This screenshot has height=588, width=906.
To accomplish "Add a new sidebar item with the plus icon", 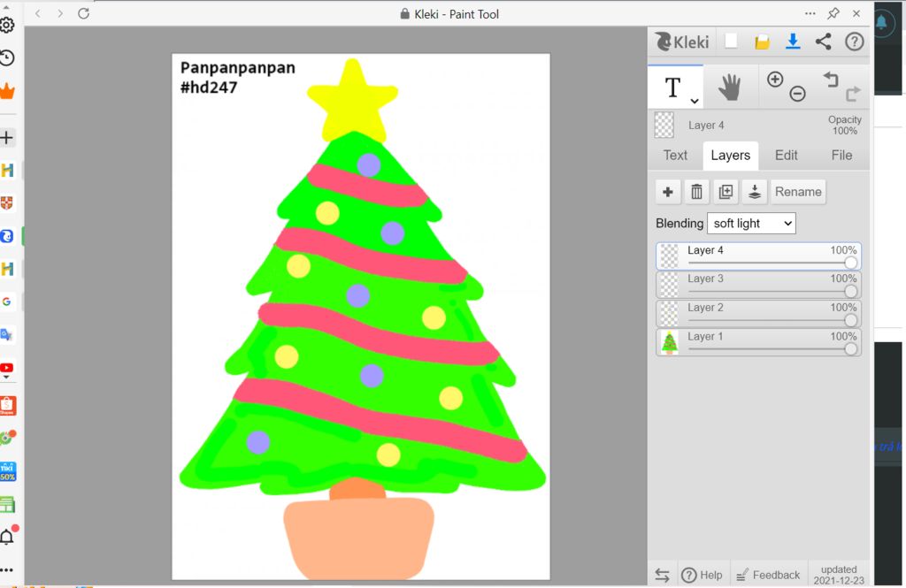I will [7, 137].
